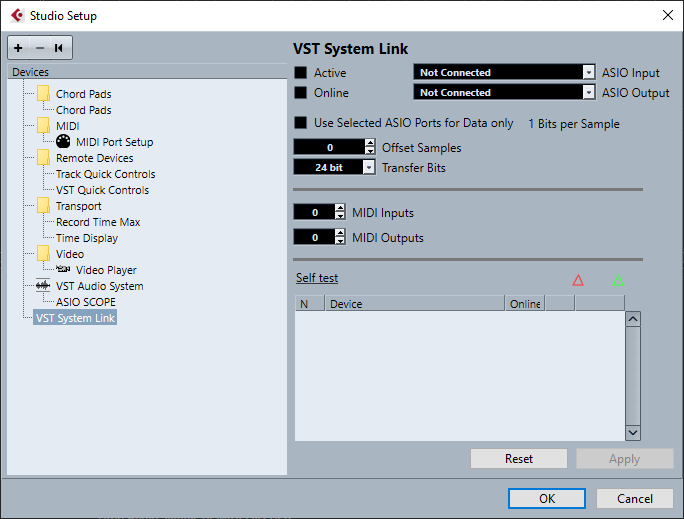Click the Video Player icon

(63, 270)
